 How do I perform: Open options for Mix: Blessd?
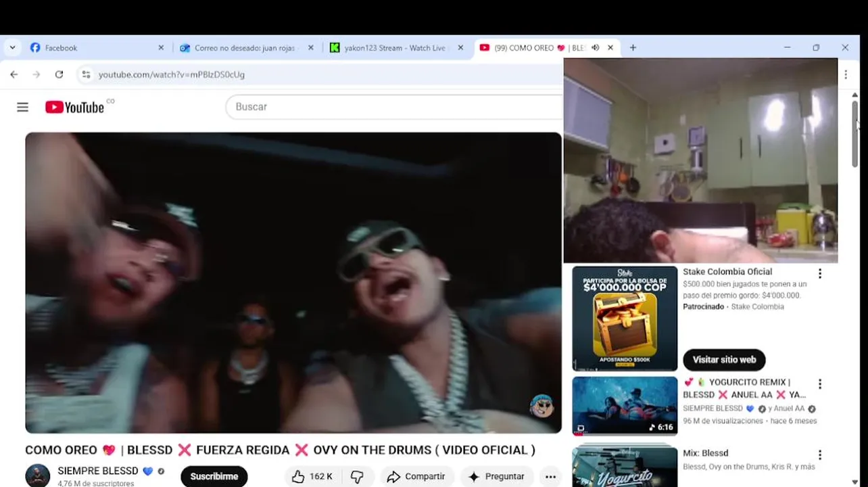coord(820,455)
